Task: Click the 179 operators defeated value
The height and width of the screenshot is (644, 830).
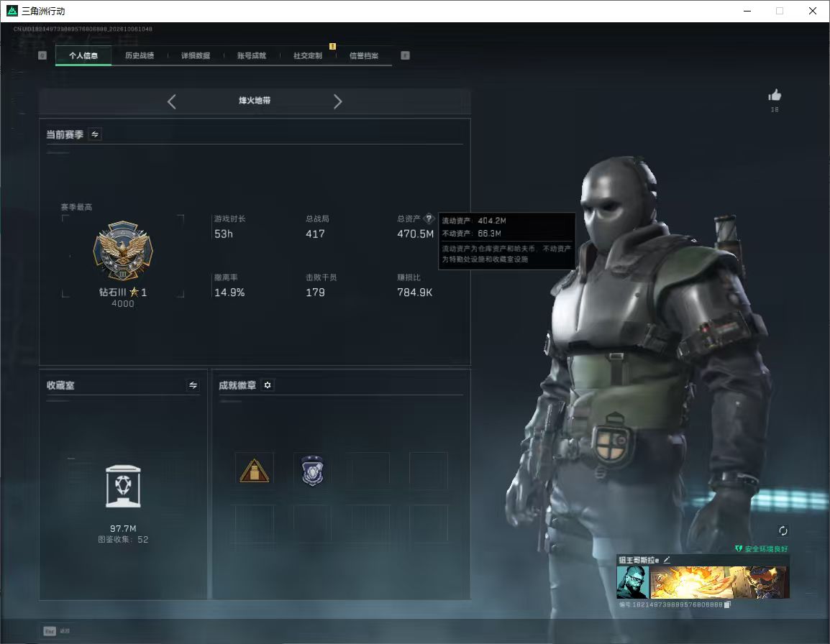Action: [315, 293]
